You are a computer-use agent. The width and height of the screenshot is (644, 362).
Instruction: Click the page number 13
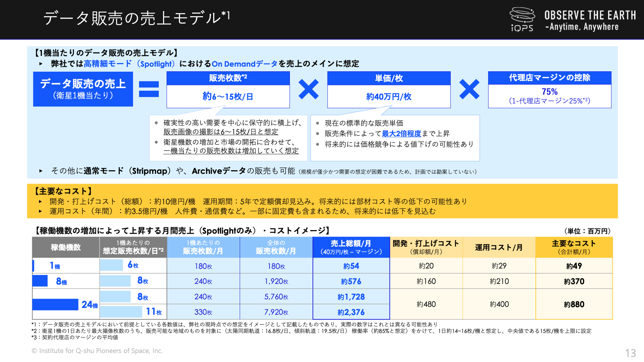[631, 353]
